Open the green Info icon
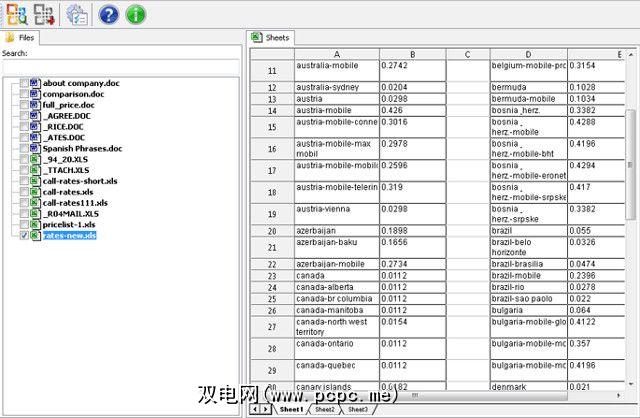 pos(136,15)
